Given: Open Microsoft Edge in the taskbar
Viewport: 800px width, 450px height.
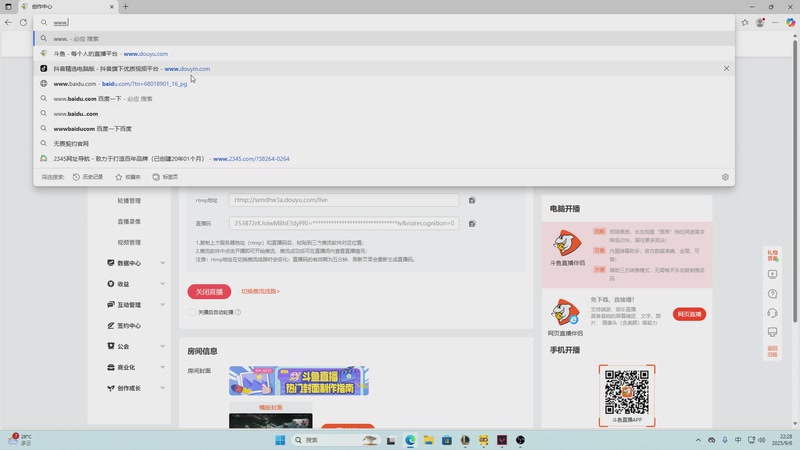Looking at the screenshot, I should click(410, 440).
